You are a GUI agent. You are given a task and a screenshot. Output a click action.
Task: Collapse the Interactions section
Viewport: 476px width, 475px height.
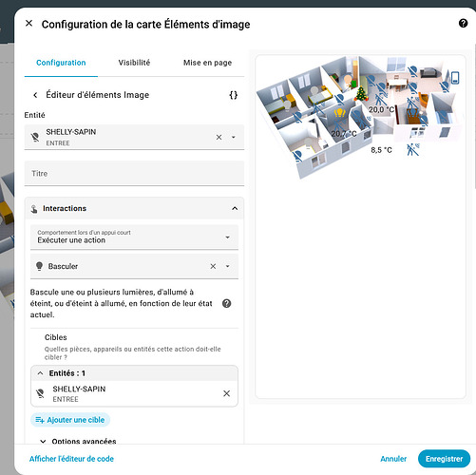pos(235,208)
